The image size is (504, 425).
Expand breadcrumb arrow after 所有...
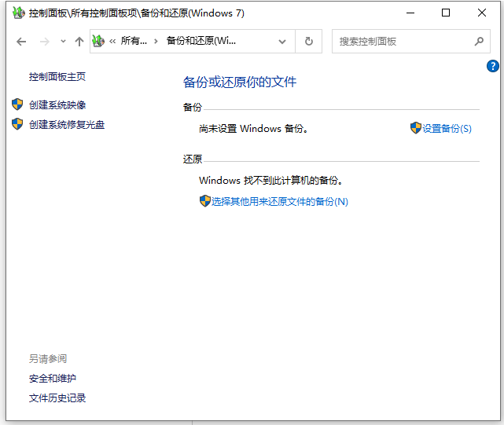click(x=156, y=41)
